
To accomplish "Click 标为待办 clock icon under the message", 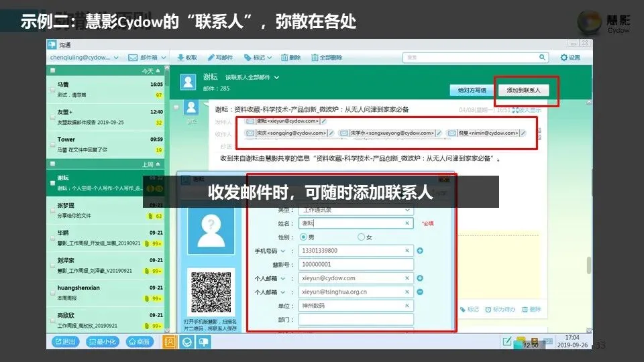I will point(488,310).
